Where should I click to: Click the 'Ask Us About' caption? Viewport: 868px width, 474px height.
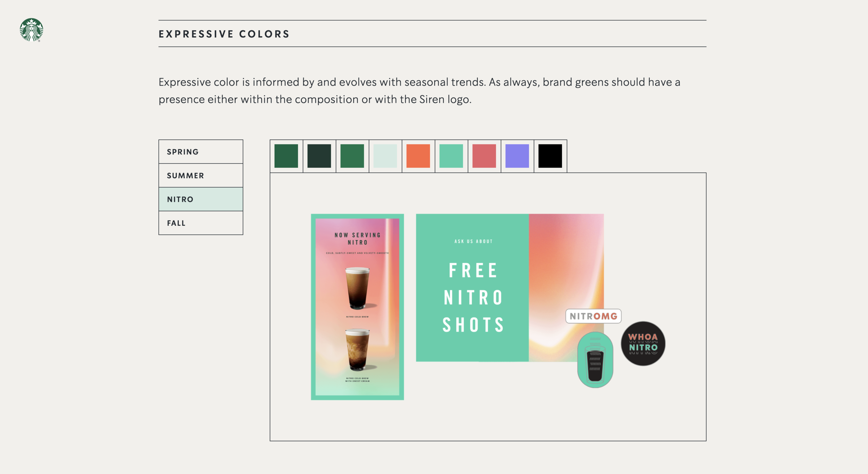[474, 241]
